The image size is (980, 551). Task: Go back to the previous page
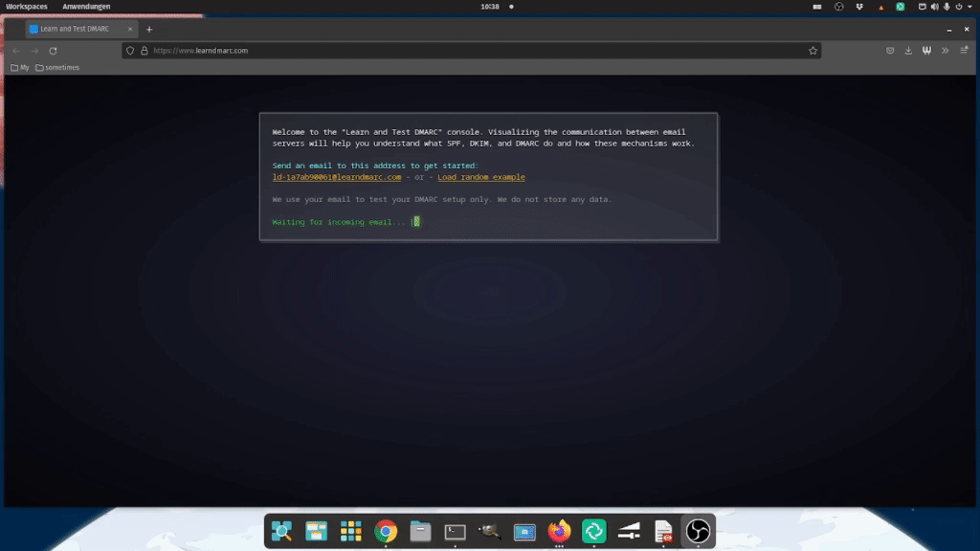[x=16, y=51]
